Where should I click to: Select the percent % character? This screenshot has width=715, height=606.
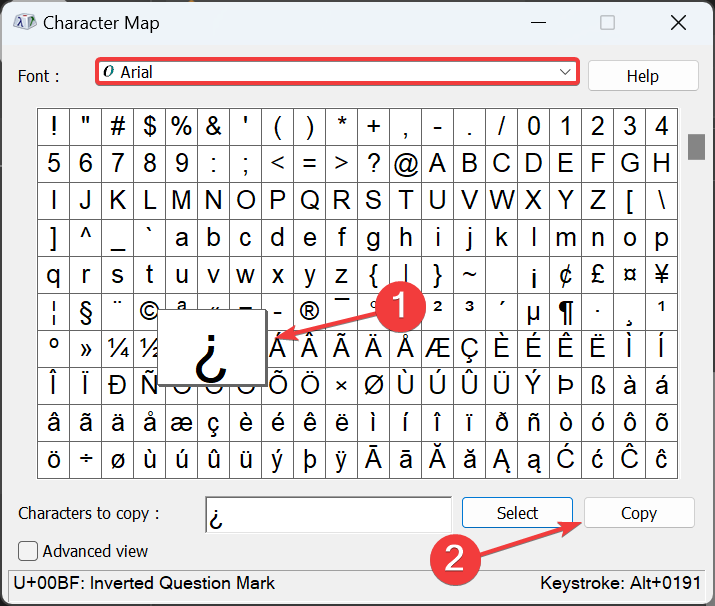181,127
